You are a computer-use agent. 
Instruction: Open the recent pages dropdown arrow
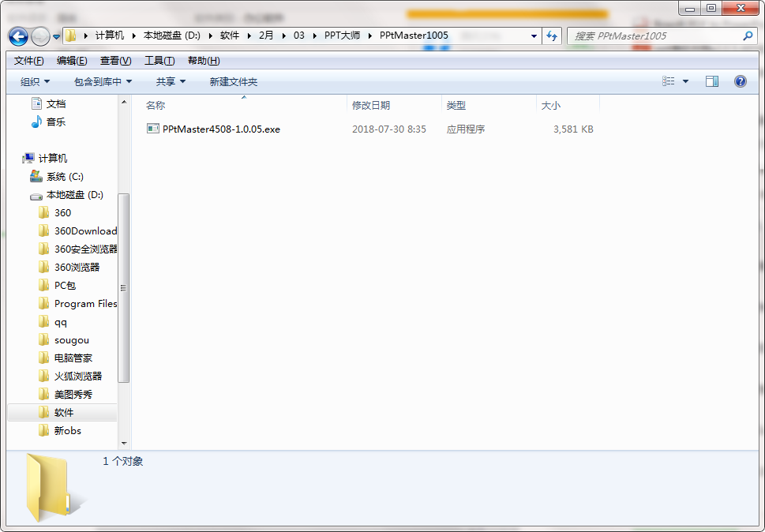pyautogui.click(x=56, y=37)
